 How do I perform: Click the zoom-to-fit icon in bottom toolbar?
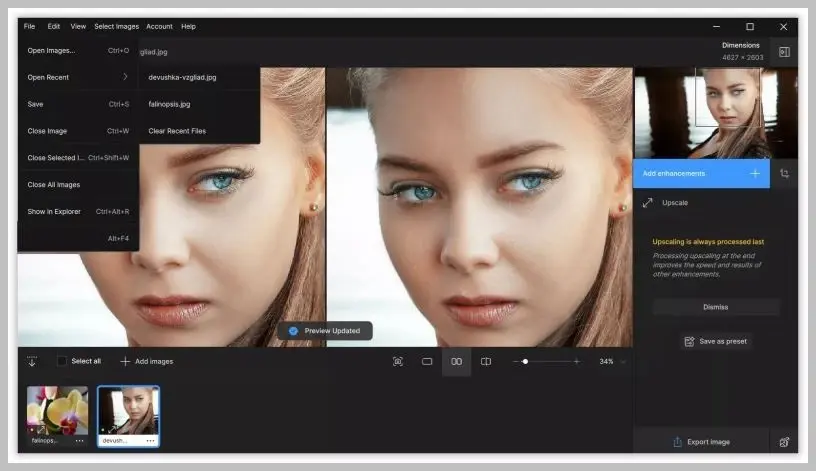coord(398,361)
